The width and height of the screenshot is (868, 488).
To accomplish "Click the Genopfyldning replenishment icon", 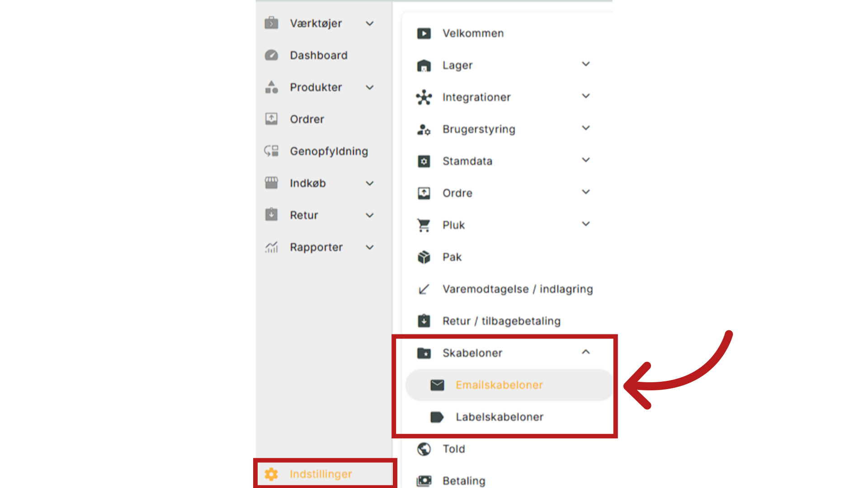I will [x=271, y=151].
